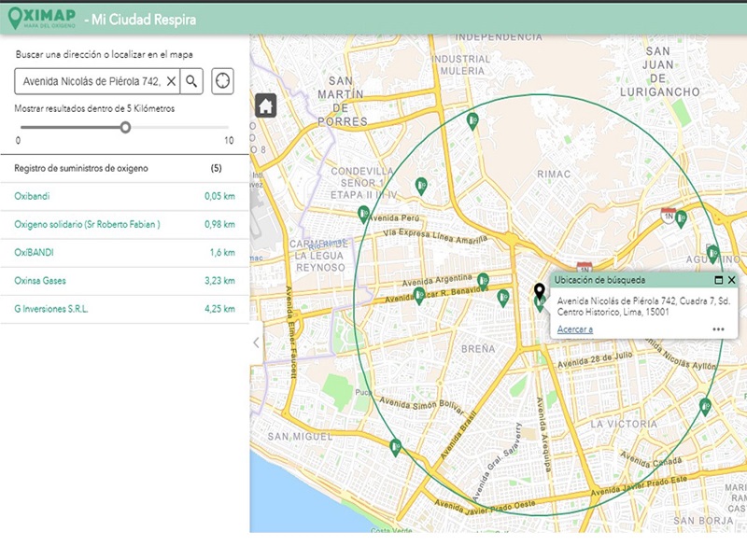Open the Oxinsa Gases result
The image size is (747, 560).
124,281
